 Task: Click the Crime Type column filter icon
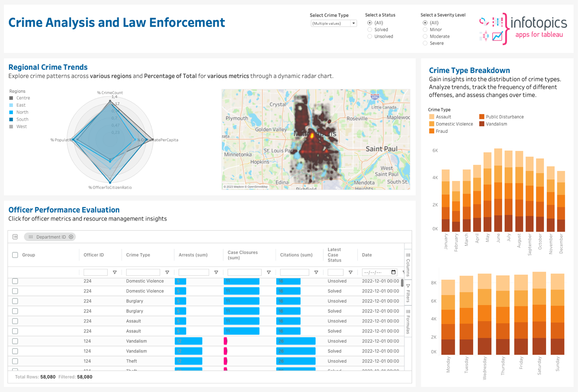click(x=167, y=273)
